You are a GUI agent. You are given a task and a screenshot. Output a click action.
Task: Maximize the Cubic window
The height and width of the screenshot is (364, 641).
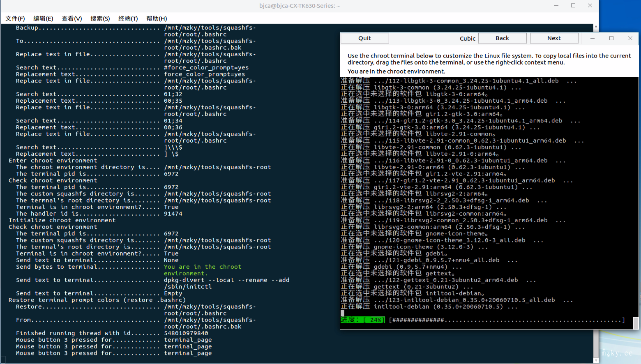click(611, 38)
